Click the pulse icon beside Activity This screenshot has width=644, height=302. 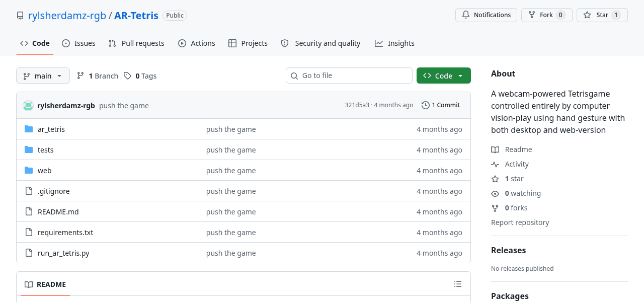coord(495,164)
